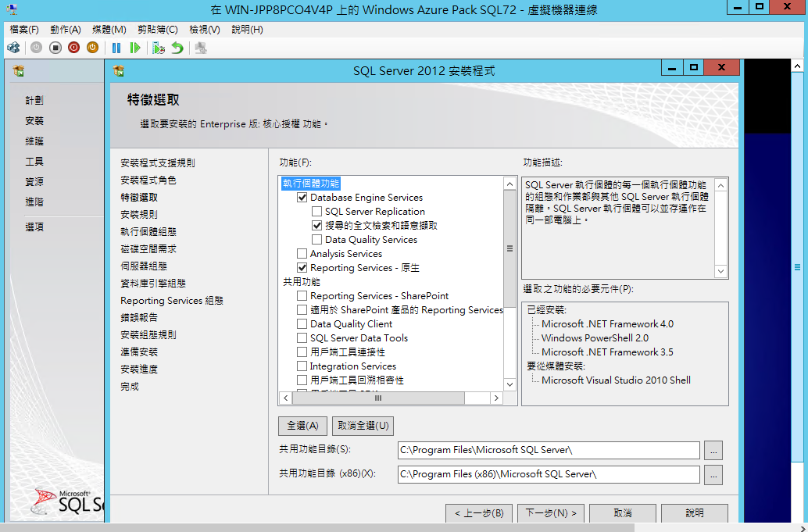The image size is (808, 532).
Task: Send Ctrl+Alt+Delete using the toolbar icon
Action: tap(13, 48)
